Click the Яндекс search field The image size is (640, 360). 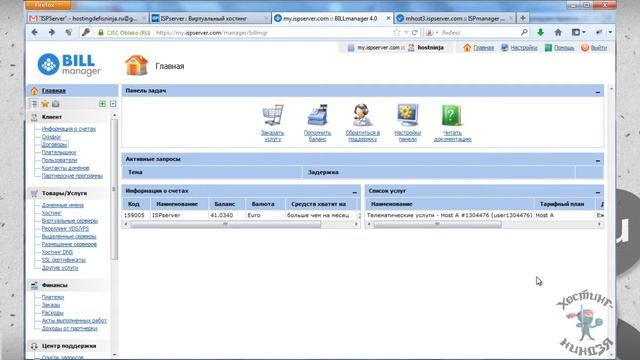tap(478, 33)
